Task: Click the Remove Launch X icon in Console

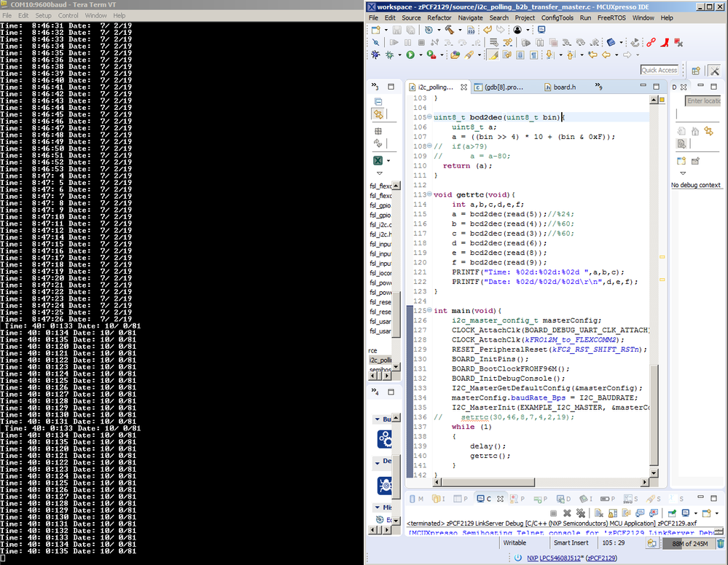Action: pos(567,513)
